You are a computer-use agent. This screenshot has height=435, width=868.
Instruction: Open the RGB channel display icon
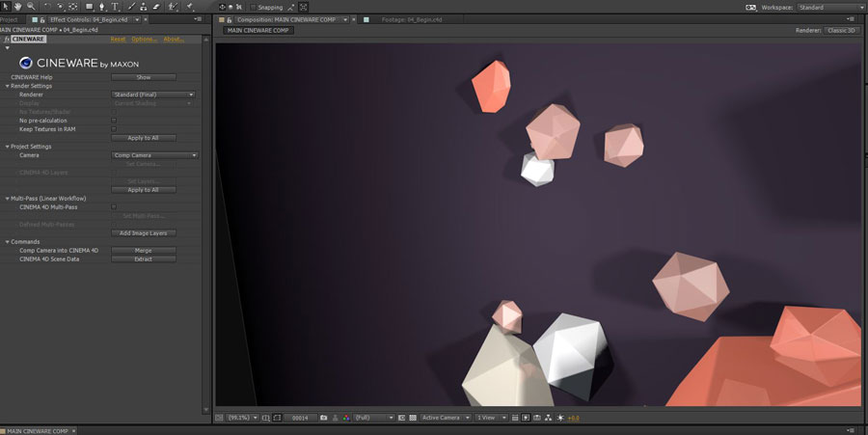click(x=346, y=418)
